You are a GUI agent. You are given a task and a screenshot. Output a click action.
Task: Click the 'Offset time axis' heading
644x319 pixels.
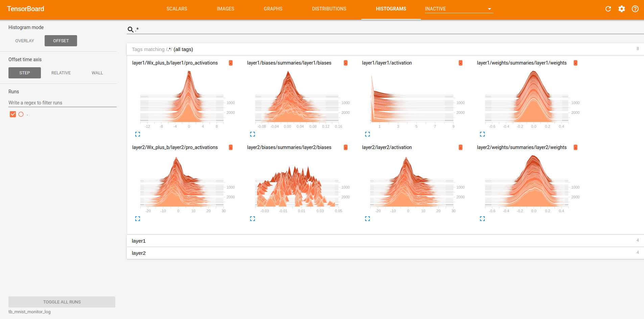point(25,59)
